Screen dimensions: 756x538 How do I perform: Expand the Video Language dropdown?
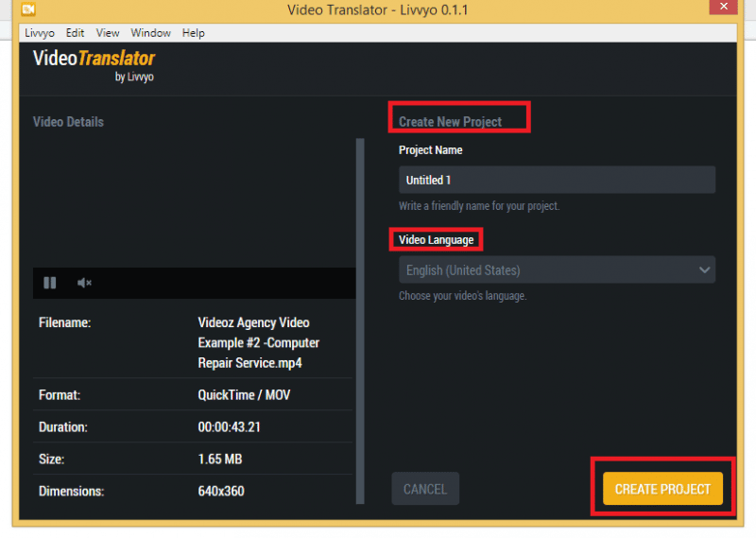pos(557,269)
